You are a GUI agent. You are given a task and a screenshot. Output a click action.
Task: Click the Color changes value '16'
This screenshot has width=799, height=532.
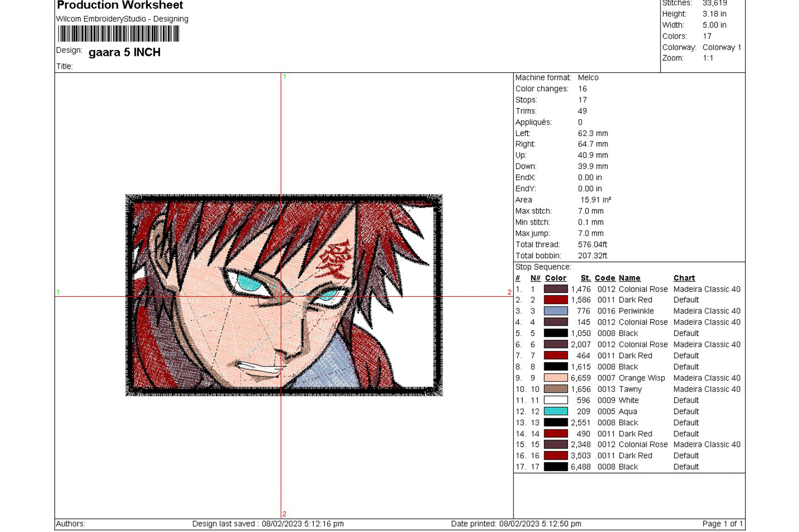tap(582, 89)
